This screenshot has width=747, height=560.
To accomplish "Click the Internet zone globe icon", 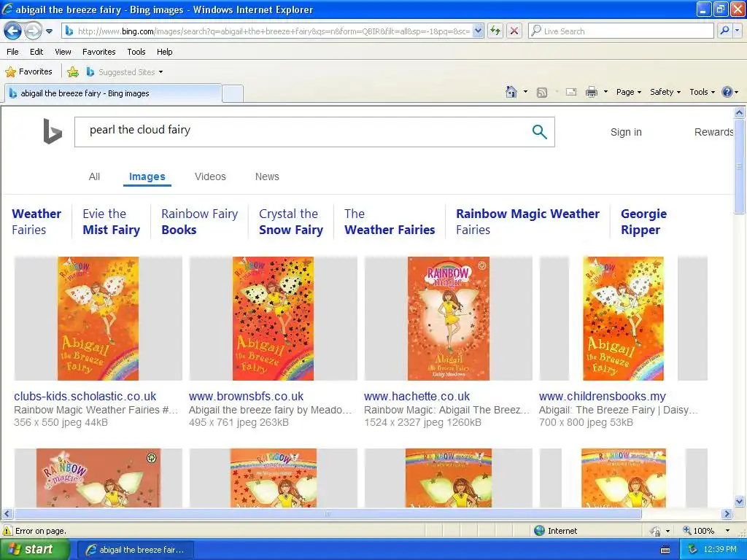I will coord(539,531).
